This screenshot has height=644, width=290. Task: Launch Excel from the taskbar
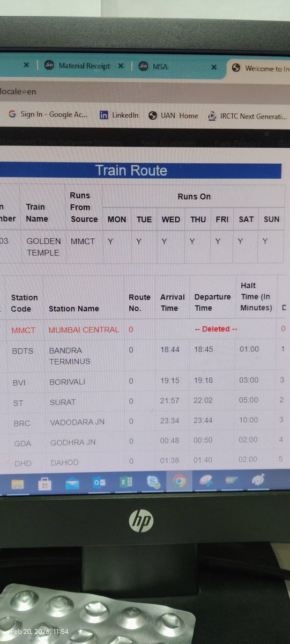pos(126,482)
